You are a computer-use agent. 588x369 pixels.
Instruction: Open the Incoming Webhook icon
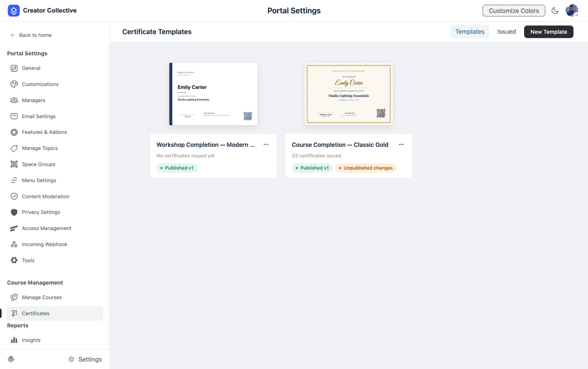click(14, 244)
